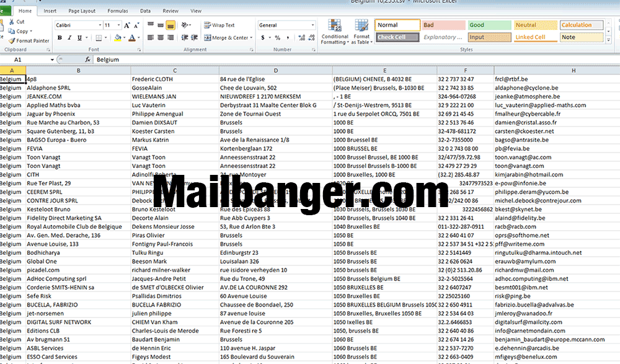Screen dimensions: 620x364
Task: Expand the Name Box dropdown arrow
Action: click(52, 60)
